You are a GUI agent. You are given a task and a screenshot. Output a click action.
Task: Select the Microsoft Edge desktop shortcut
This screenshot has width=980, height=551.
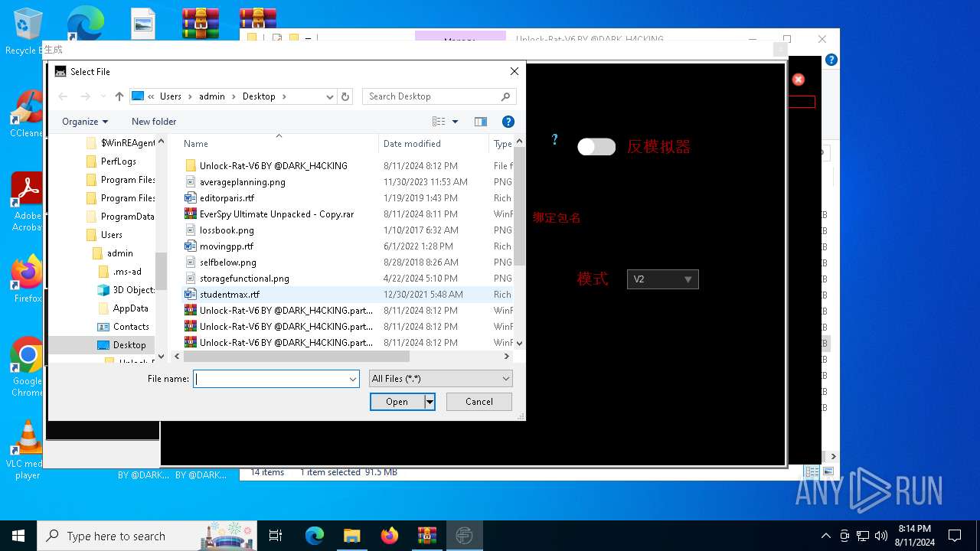85,23
